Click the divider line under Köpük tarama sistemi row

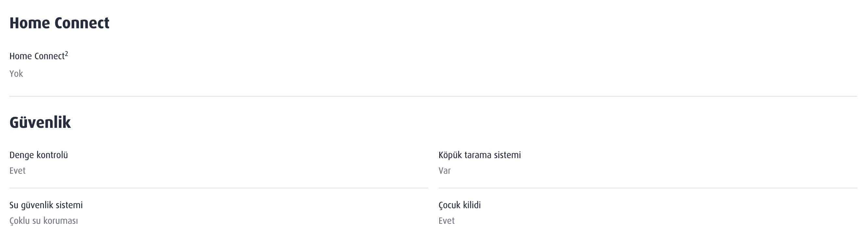click(x=648, y=188)
